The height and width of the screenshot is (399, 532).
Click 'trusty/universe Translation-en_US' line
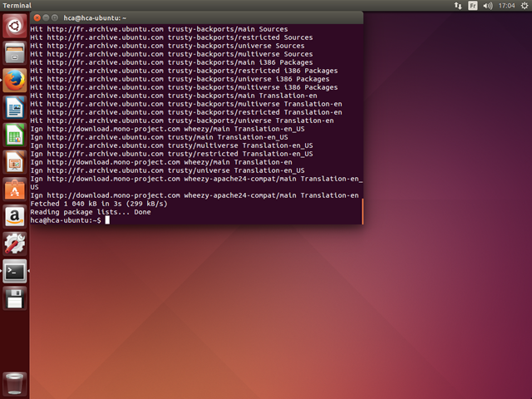click(167, 170)
